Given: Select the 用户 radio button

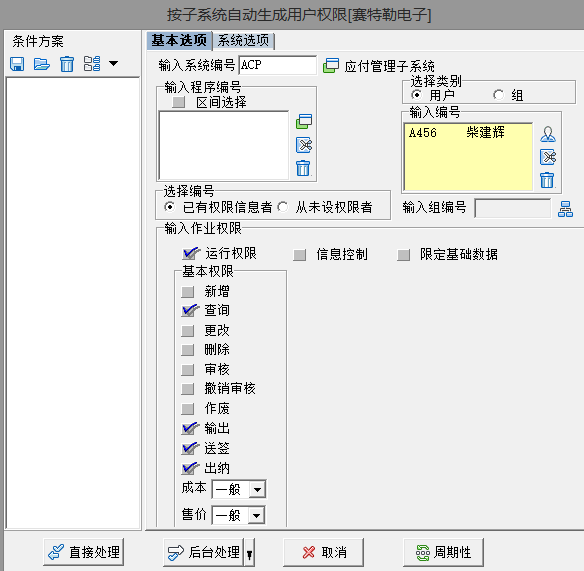Looking at the screenshot, I should [417, 95].
